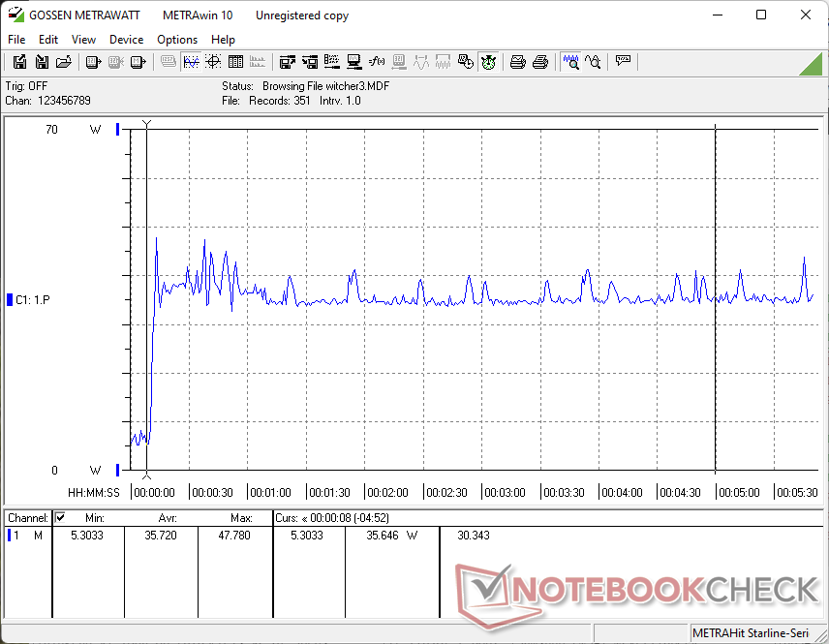Click the first save file toolbar icon

pos(19,62)
